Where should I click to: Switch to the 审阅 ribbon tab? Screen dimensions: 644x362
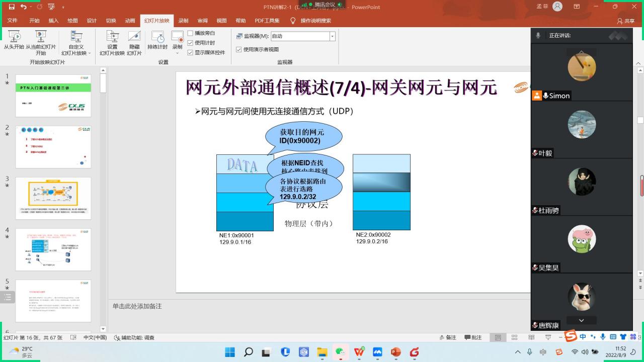point(202,21)
